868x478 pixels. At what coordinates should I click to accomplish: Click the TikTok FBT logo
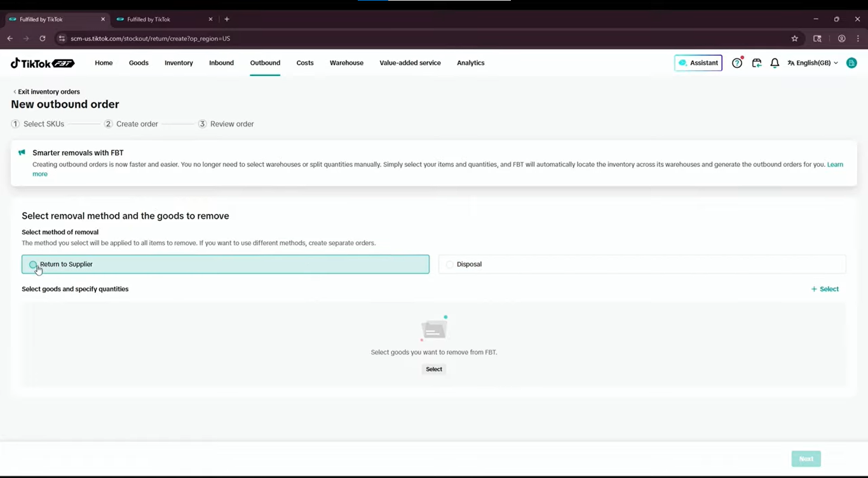pos(43,63)
